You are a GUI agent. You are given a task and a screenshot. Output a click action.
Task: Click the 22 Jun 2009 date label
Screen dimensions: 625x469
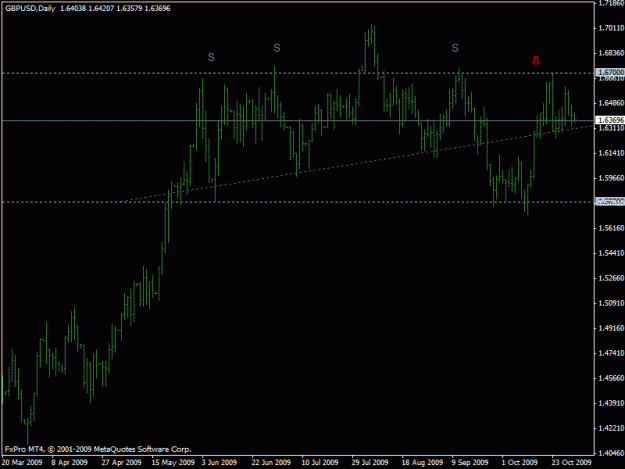271,462
